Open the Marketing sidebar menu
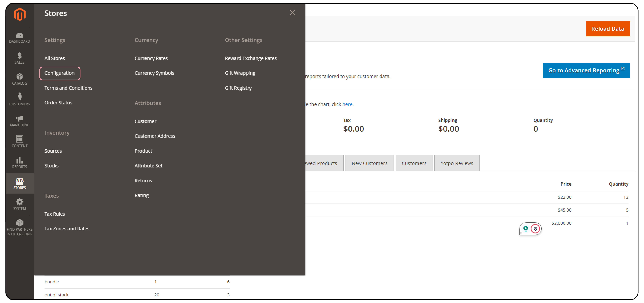644x303 pixels. (x=20, y=121)
